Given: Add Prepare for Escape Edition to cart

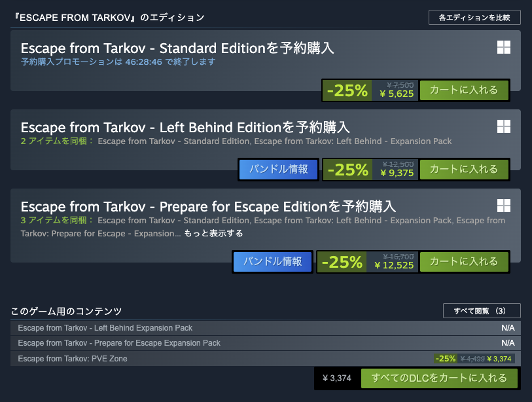Looking at the screenshot, I should (x=464, y=262).
